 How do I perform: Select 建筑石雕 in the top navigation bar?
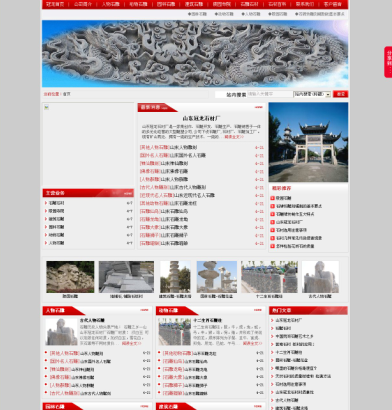[194, 4]
